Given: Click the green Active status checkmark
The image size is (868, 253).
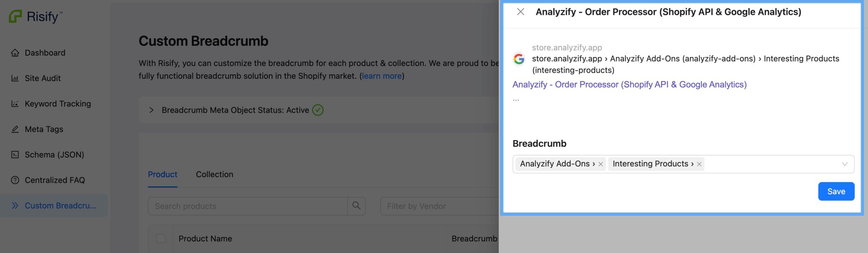Looking at the screenshot, I should pos(318,110).
